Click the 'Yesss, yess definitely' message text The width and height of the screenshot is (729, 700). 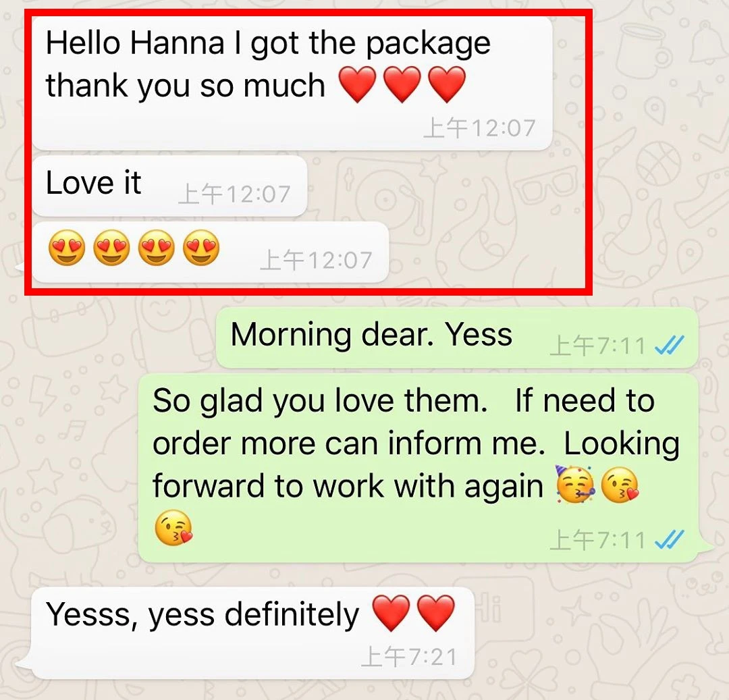click(202, 614)
